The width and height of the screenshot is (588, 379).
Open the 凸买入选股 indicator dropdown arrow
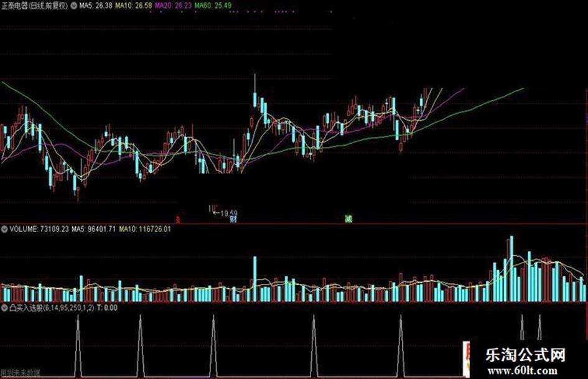(x=4, y=308)
